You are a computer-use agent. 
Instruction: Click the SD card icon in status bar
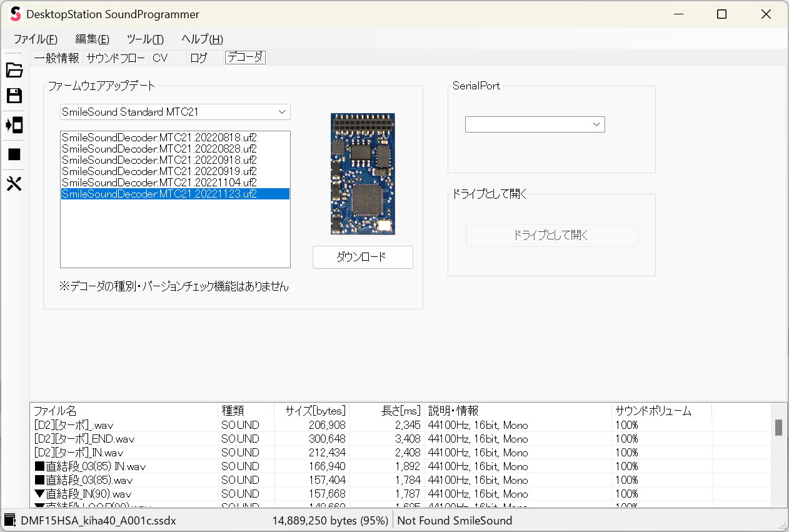click(9, 520)
